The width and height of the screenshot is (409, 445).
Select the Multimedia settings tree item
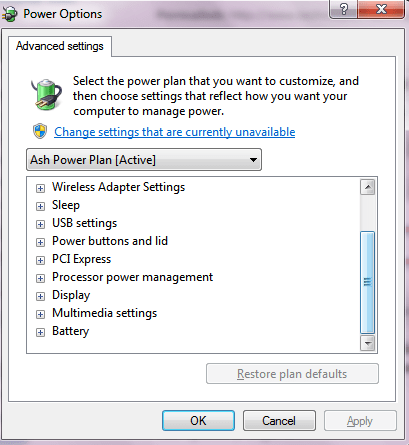(x=105, y=313)
